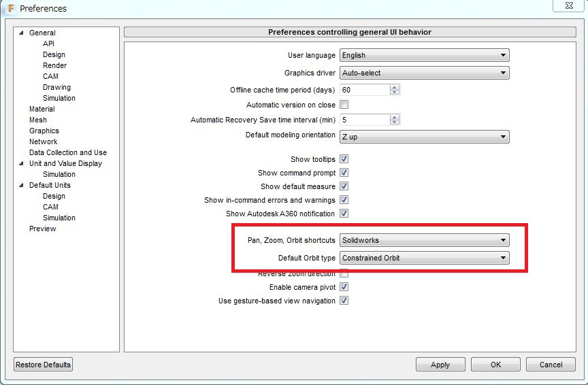588x385 pixels.
Task: Close the Preferences dialog window
Action: (568, 5)
